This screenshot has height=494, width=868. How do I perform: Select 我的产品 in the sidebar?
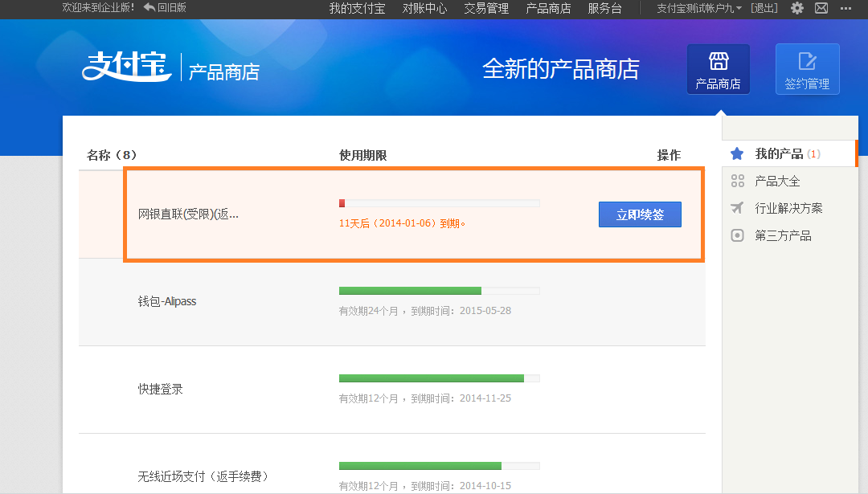tap(779, 153)
